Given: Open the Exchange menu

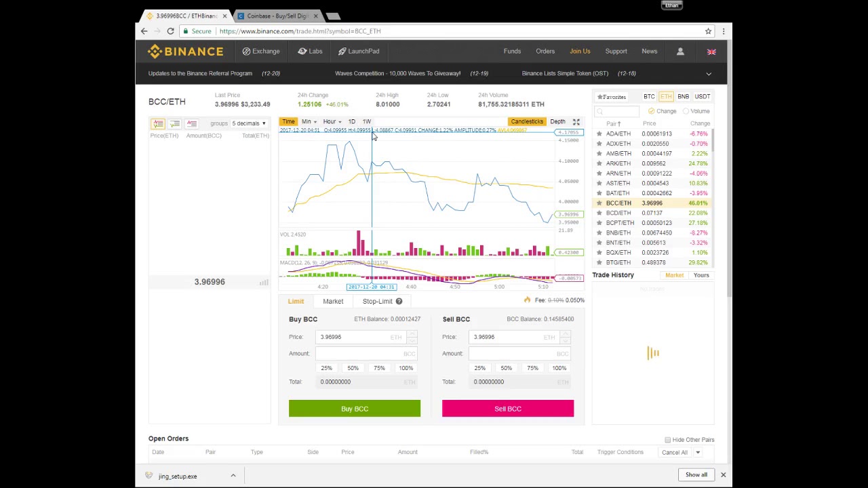Looking at the screenshot, I should point(260,52).
